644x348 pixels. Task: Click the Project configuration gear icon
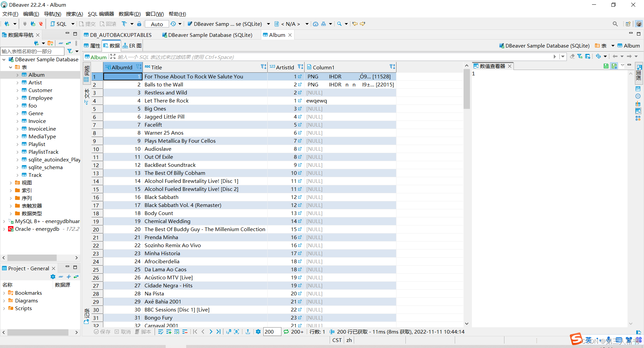click(x=53, y=277)
